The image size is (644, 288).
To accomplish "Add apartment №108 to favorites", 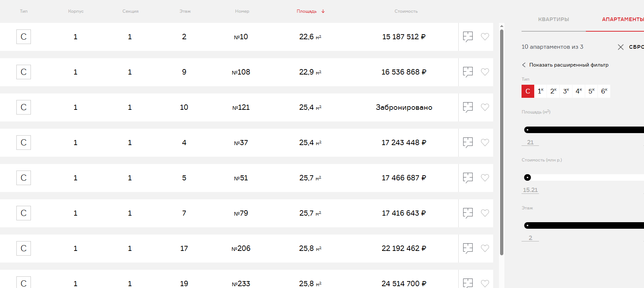I will click(x=485, y=72).
